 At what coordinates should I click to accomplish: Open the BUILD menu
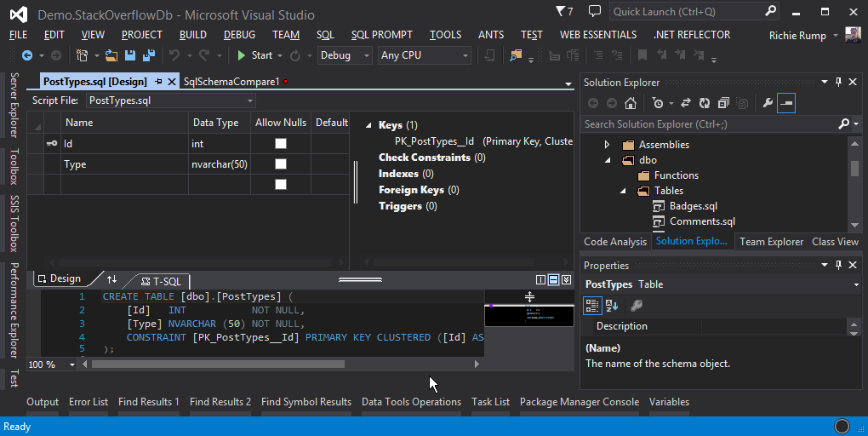(192, 34)
